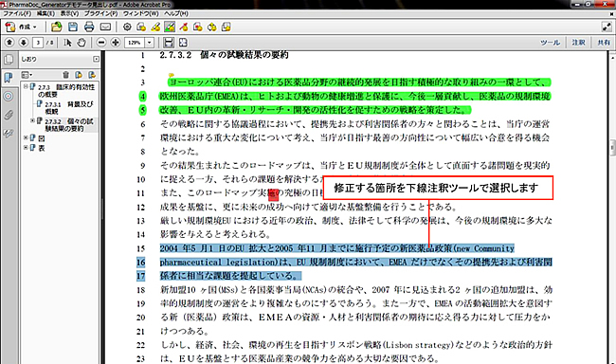Open the 作成 (Create) dropdown
The image size is (616, 364).
click(x=21, y=27)
